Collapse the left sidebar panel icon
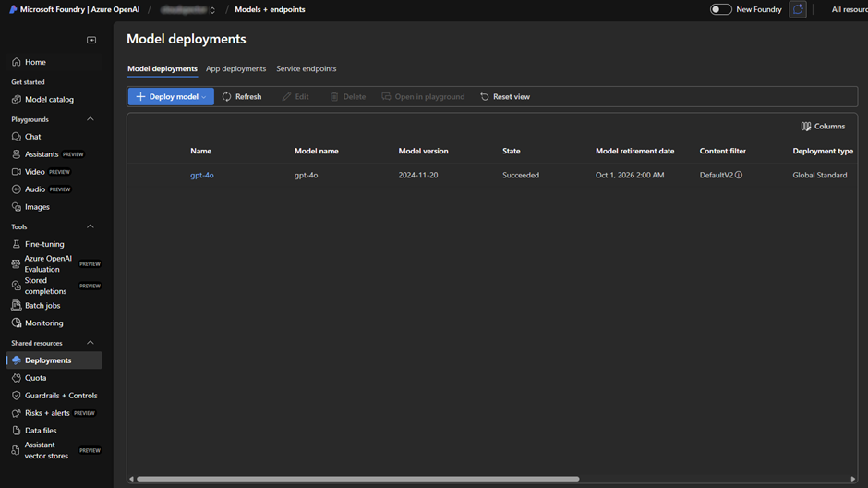Image resolution: width=868 pixels, height=488 pixels. coord(91,40)
